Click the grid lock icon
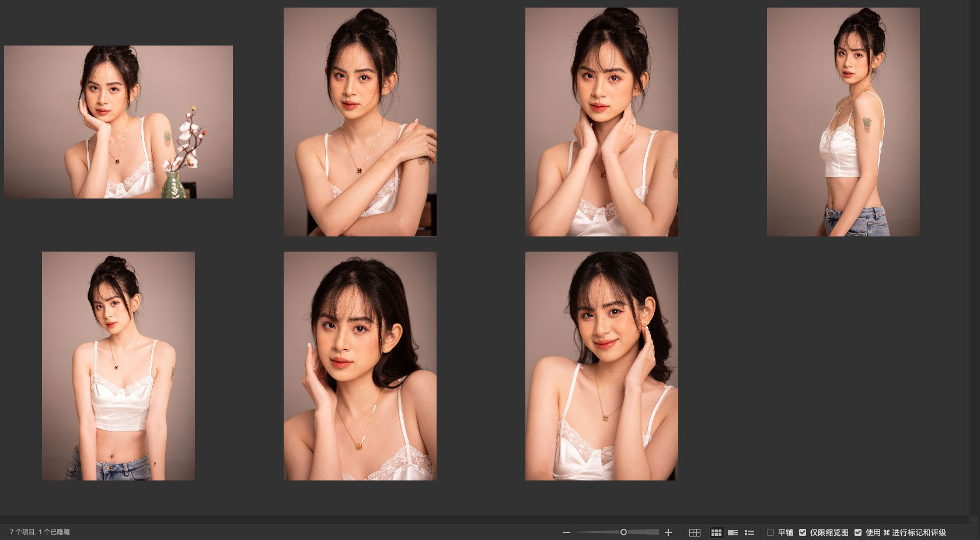Image resolution: width=980 pixels, height=540 pixels. point(695,532)
